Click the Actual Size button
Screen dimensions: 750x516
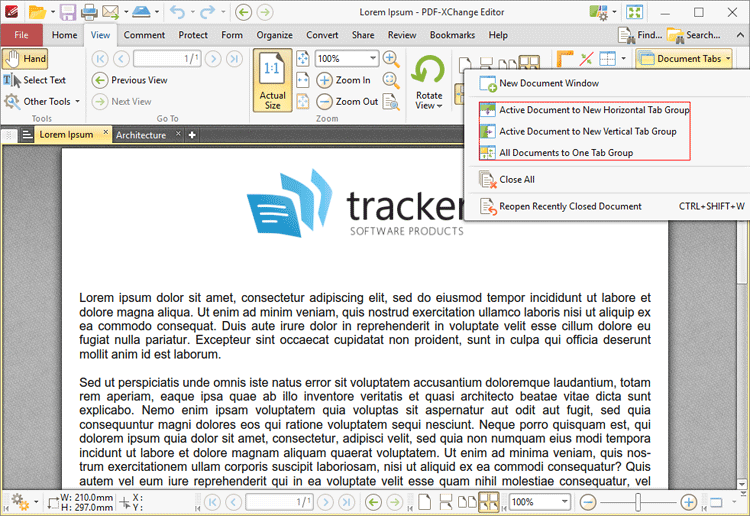click(x=272, y=80)
